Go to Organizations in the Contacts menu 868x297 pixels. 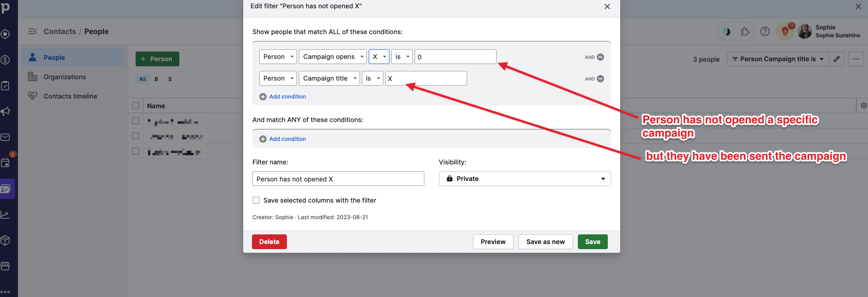(65, 77)
